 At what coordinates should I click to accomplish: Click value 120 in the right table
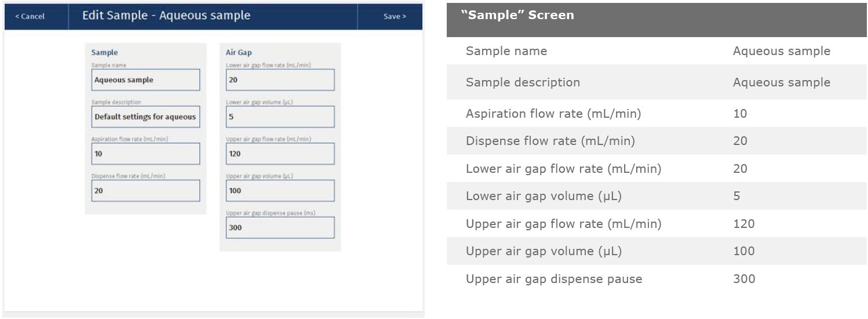pos(743,224)
